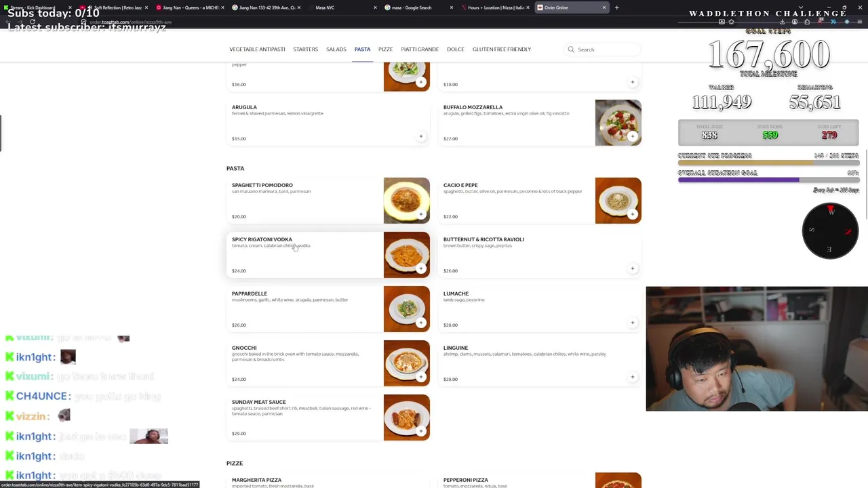Click the search magnifier icon
Screen dimensions: 868x488
(571, 49)
